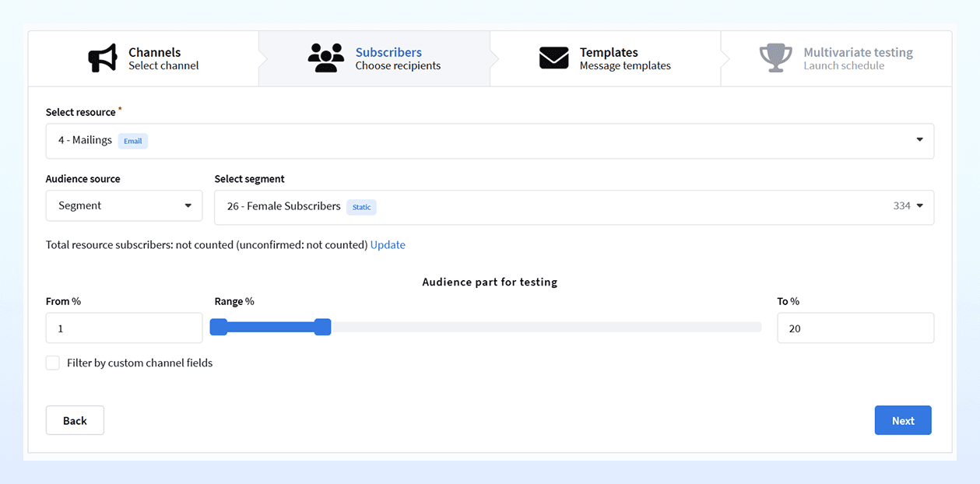
Task: Click the people Subscribers icon
Action: pos(325,58)
